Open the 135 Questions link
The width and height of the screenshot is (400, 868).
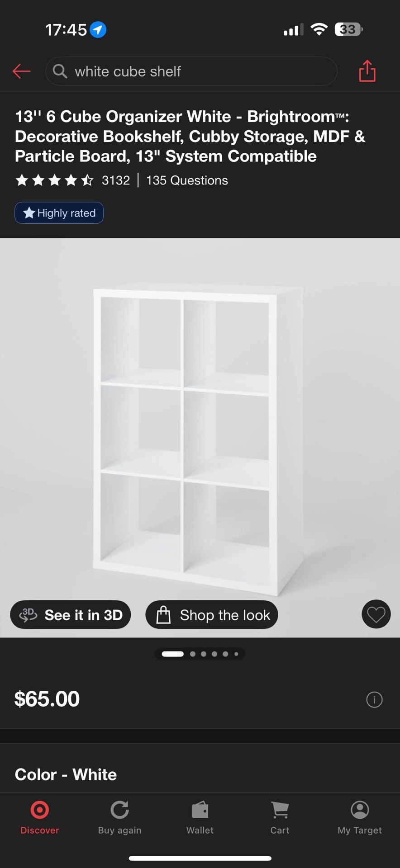coord(187,180)
